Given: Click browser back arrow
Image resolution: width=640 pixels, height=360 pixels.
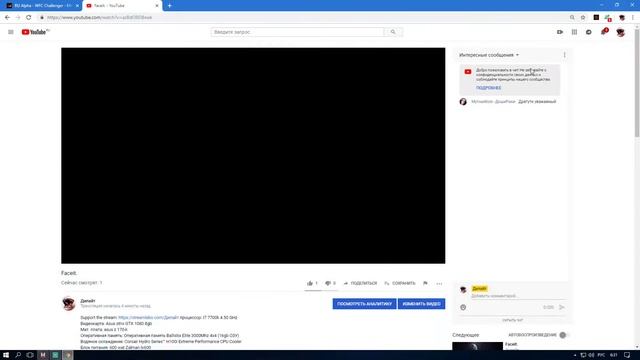Looking at the screenshot, I should pos(7,18).
